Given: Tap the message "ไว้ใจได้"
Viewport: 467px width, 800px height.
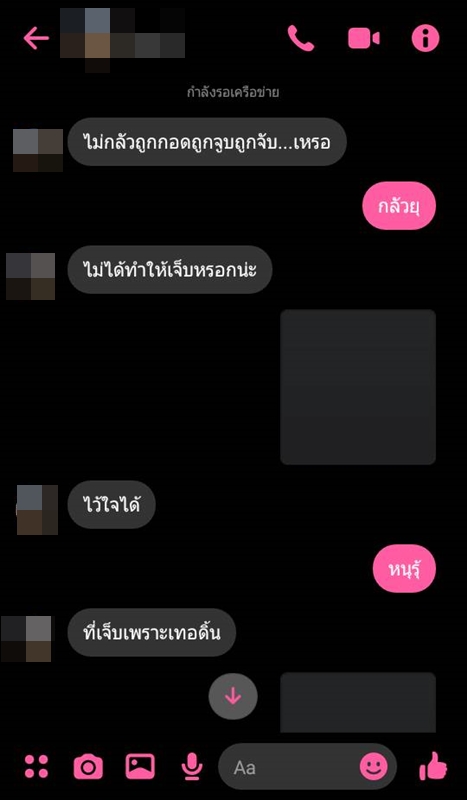Looking at the screenshot, I should (x=111, y=505).
